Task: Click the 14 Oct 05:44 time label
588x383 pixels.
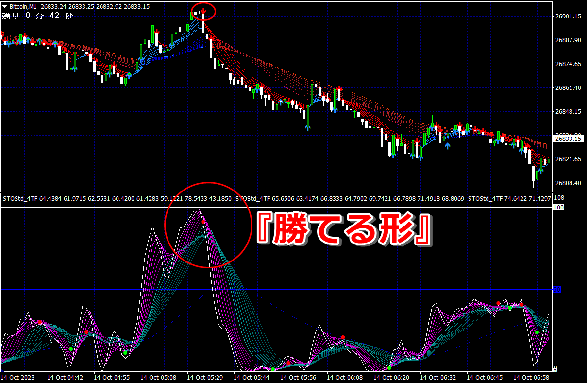Action: [252, 377]
